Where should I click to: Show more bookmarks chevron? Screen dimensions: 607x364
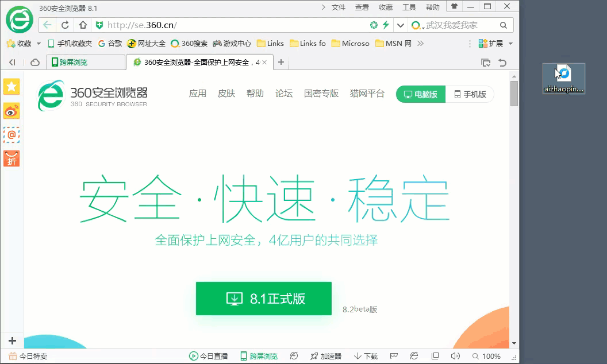point(420,43)
